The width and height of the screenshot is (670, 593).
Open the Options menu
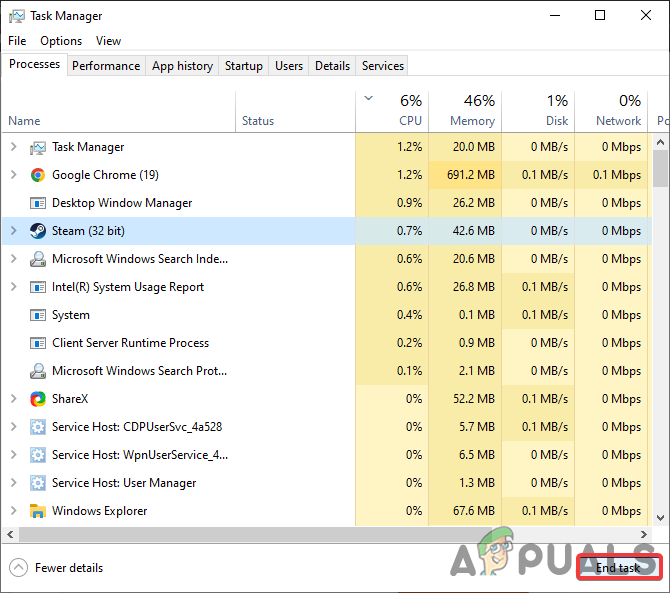[61, 41]
